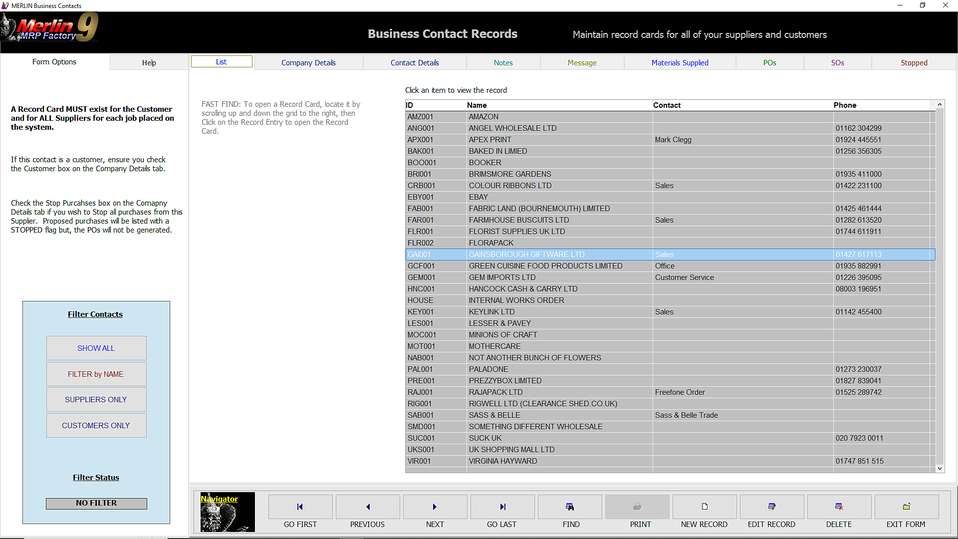Create a contact with NEW RECORD icon

point(704,507)
